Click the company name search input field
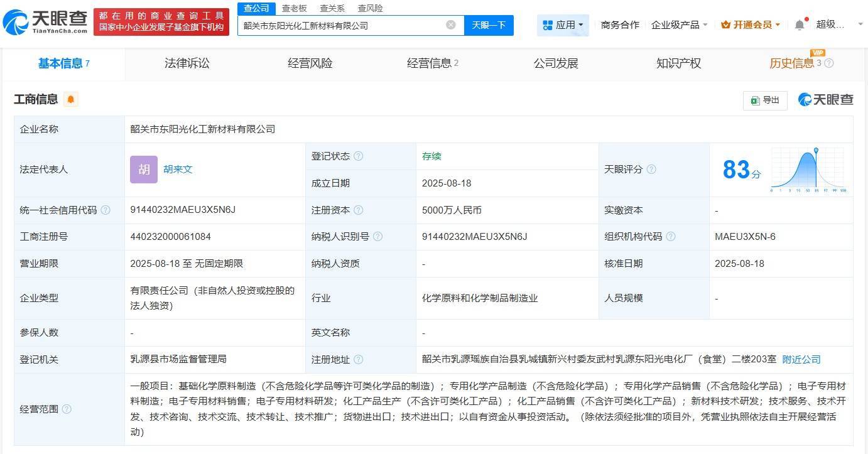 click(x=342, y=26)
